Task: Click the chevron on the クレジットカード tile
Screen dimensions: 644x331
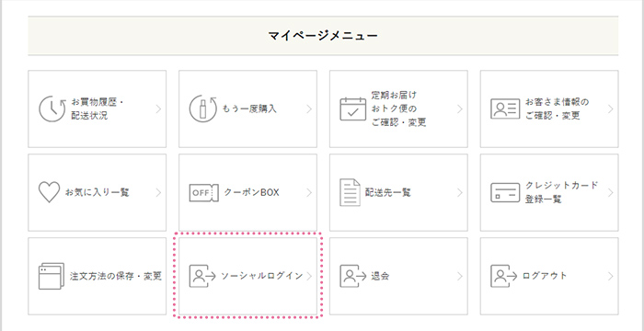Action: [x=611, y=192]
